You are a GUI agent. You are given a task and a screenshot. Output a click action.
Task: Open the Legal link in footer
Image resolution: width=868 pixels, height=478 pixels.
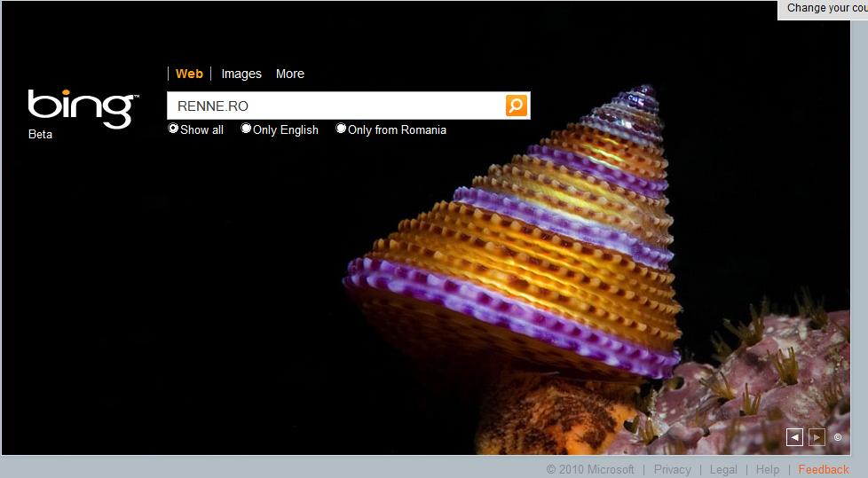pyautogui.click(x=723, y=469)
